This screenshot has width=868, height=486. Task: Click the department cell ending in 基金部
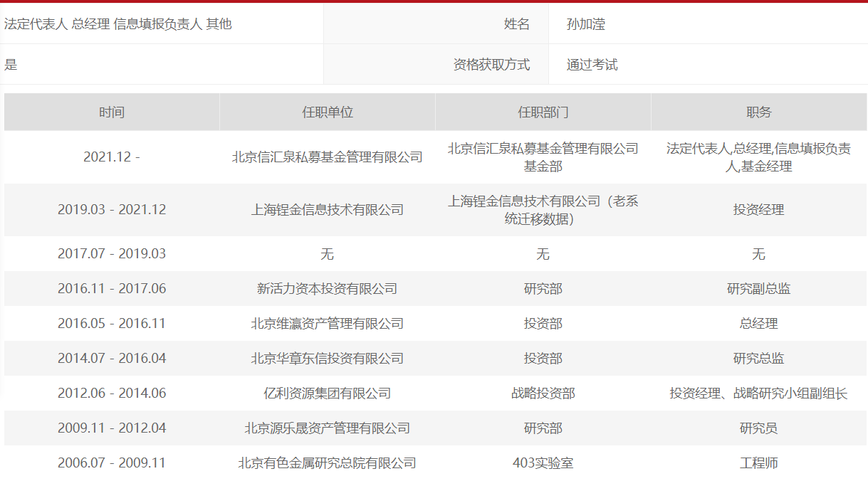click(543, 157)
